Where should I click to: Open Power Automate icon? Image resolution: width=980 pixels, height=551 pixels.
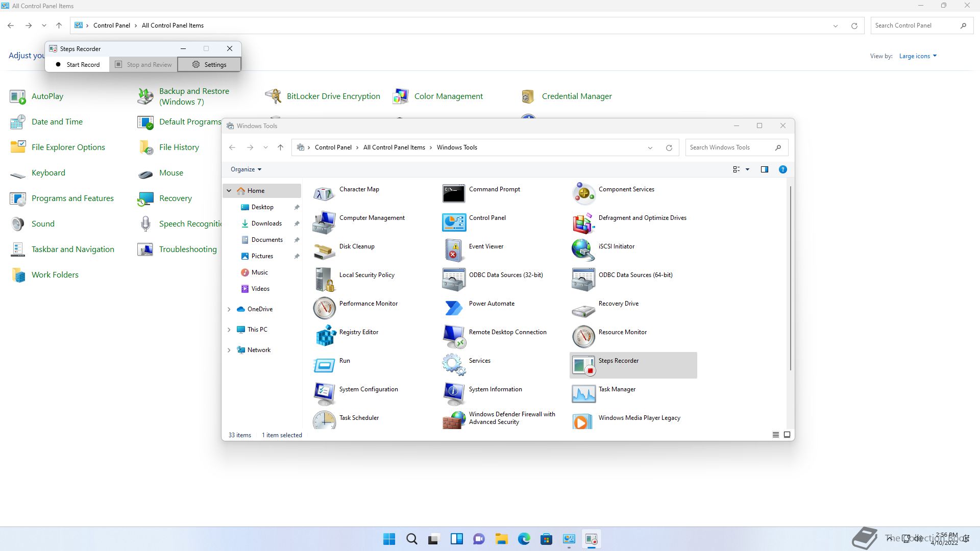point(454,308)
